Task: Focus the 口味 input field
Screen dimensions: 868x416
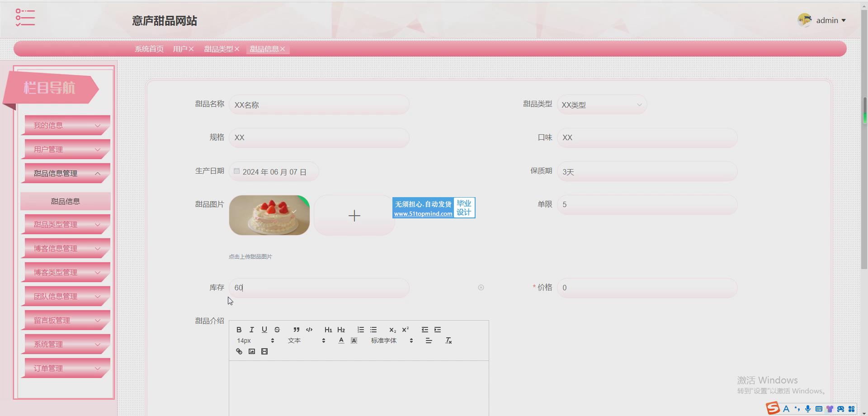Action: pyautogui.click(x=647, y=137)
